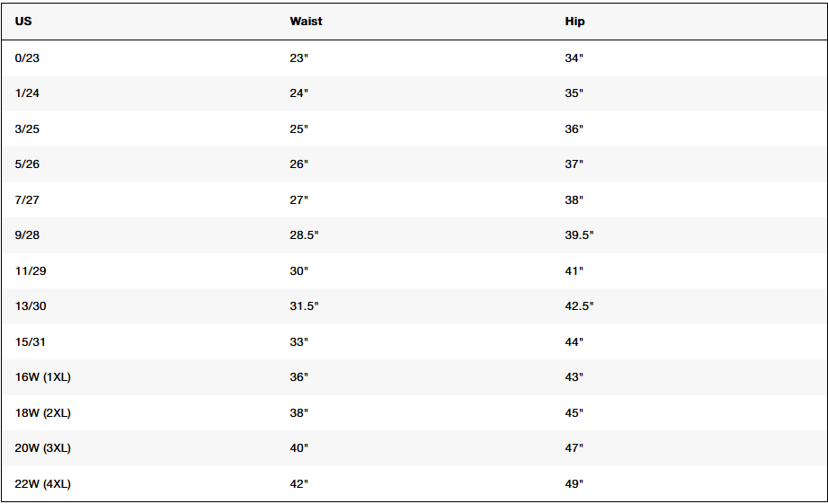Click the 15/31 size label

[x=30, y=342]
